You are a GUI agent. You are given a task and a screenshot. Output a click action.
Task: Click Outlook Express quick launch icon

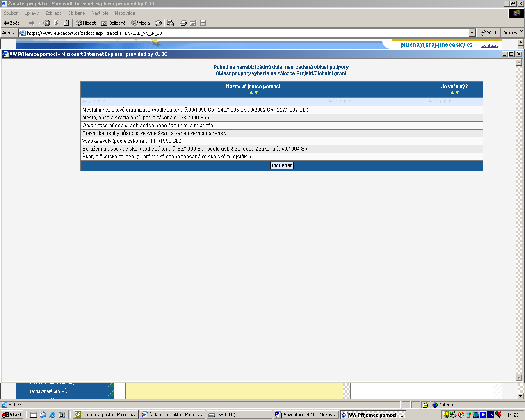click(x=43, y=415)
